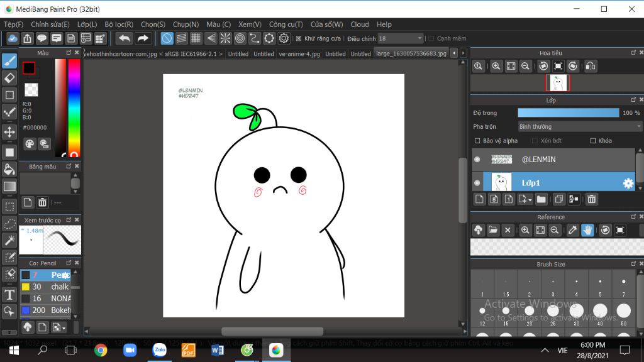The width and height of the screenshot is (644, 362).
Task: Add a new layer folder
Action: pos(541,199)
